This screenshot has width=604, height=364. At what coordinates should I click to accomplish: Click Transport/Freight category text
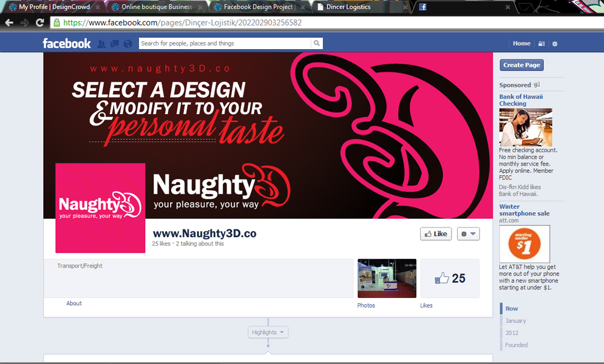click(80, 266)
